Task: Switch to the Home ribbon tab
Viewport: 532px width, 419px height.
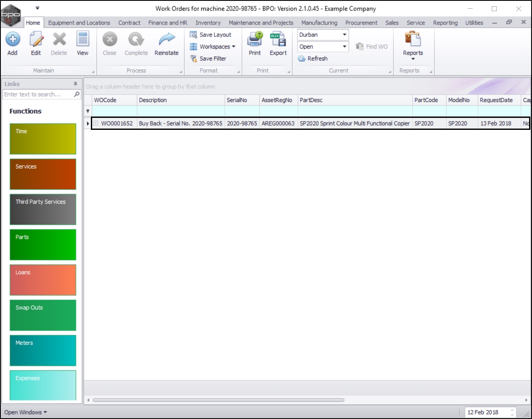Action: pyautogui.click(x=33, y=23)
